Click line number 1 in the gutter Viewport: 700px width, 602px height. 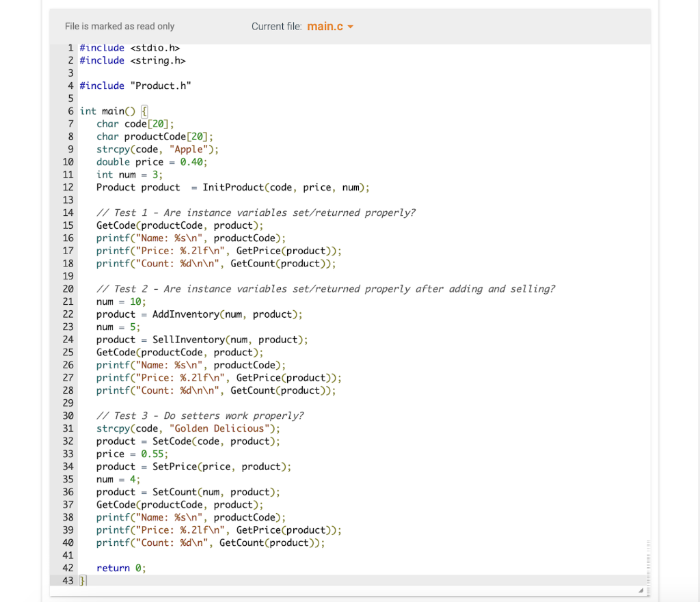click(x=70, y=48)
